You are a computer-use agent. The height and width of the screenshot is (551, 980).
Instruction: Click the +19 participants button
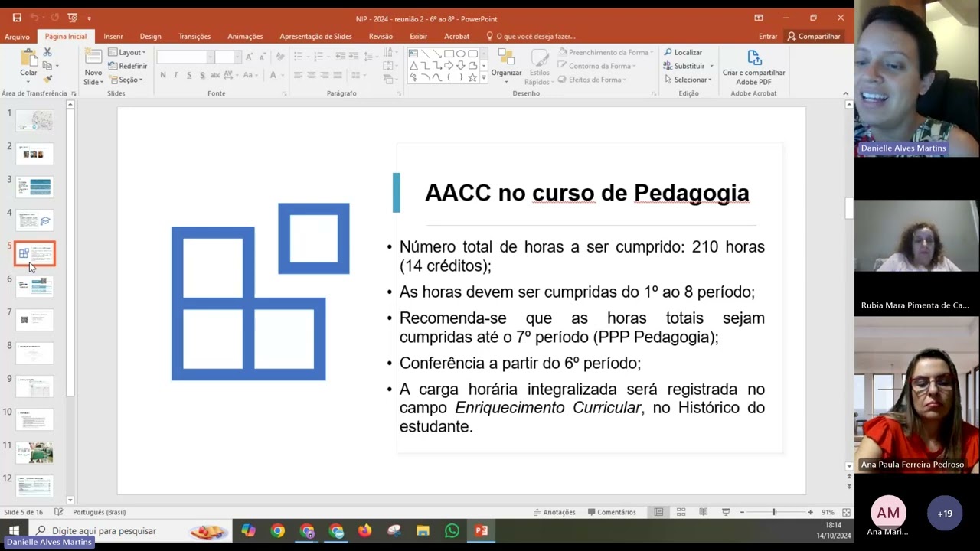click(x=944, y=514)
